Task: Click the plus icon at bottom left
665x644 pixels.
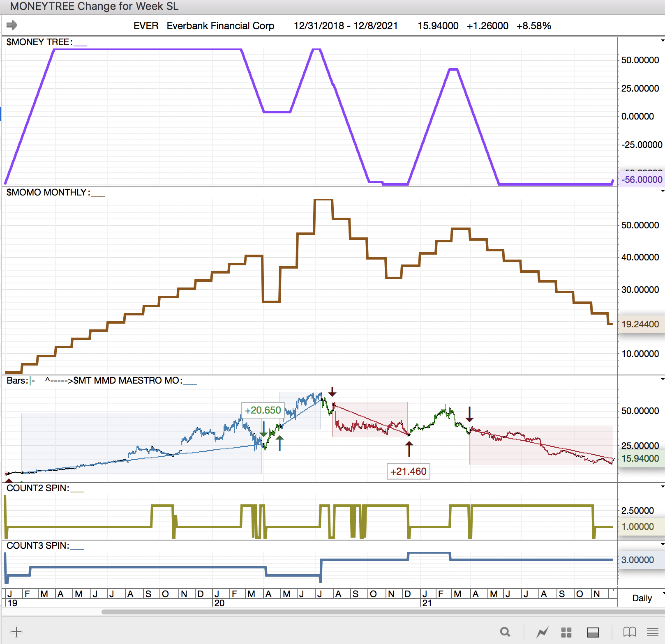Action: tap(16, 632)
